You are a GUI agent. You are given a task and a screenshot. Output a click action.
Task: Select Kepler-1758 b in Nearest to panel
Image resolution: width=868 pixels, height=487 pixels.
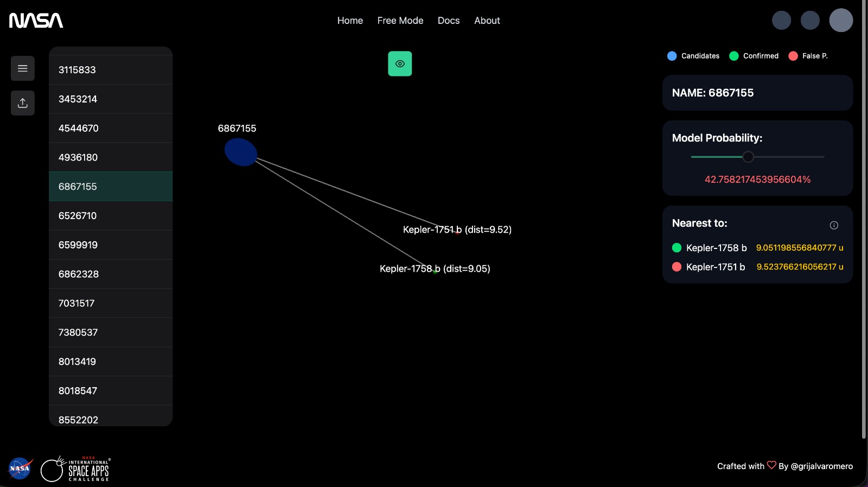pyautogui.click(x=716, y=248)
